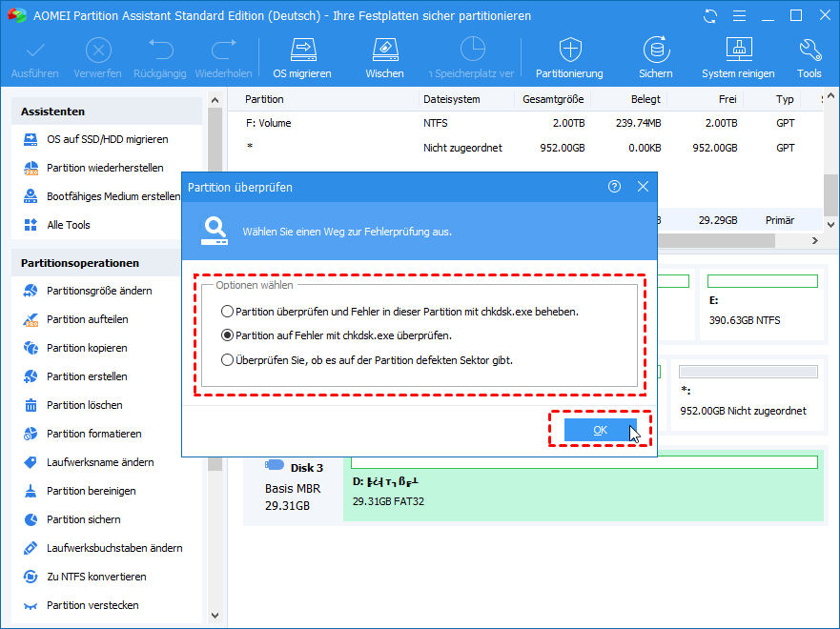
Task: Select Disk 3 Basis MBR label
Action: click(294, 485)
